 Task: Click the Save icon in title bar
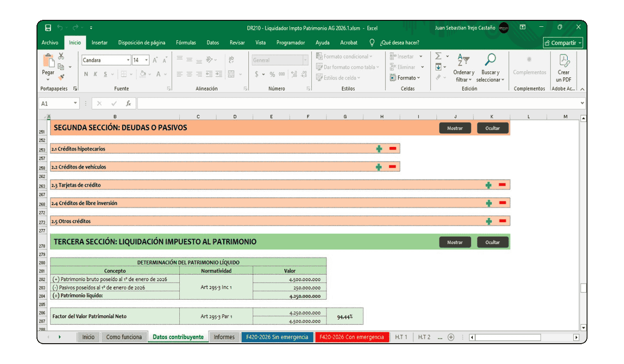(48, 28)
